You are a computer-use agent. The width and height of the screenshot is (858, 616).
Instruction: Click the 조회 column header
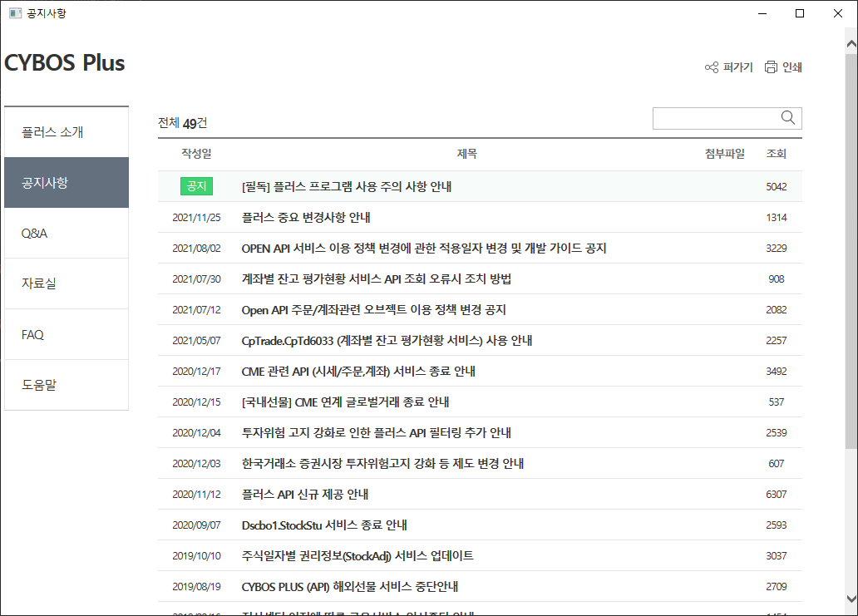point(776,154)
